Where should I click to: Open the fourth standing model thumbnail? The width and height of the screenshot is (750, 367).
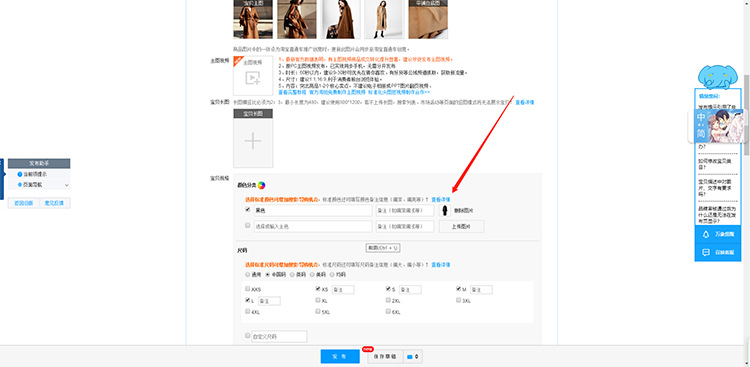(384, 19)
